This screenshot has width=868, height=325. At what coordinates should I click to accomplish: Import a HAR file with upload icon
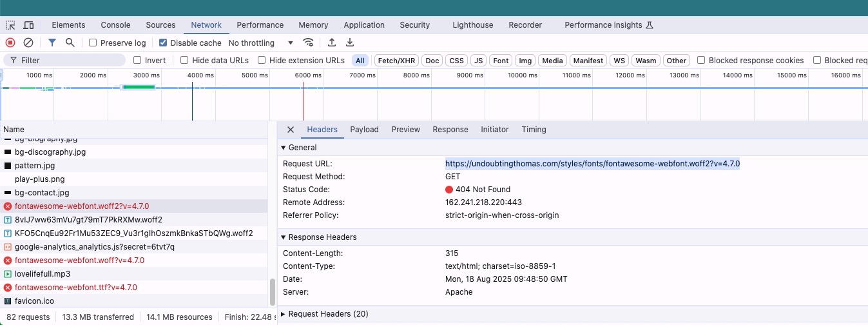tap(332, 43)
